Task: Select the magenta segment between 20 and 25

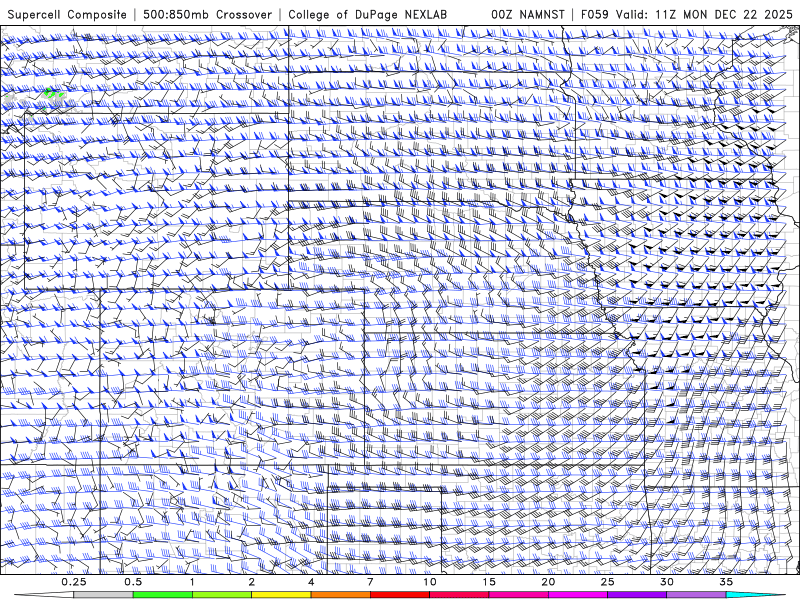Action: pyautogui.click(x=578, y=595)
